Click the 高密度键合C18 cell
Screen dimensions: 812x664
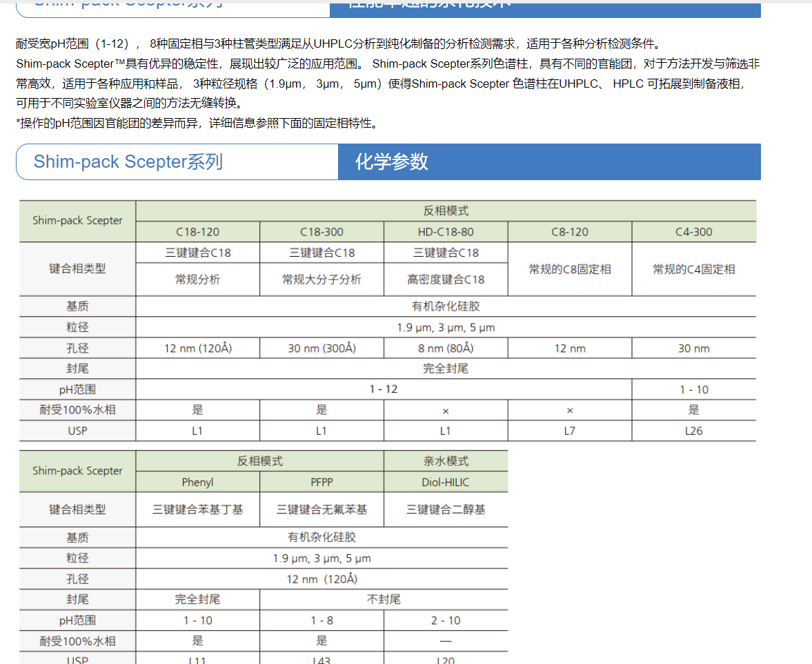point(446,280)
